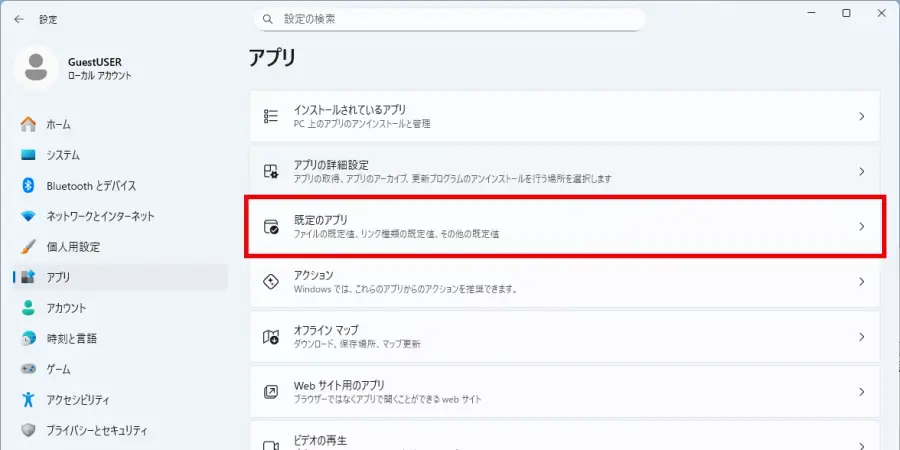Open オフライン マップ settings
Image resolution: width=900 pixels, height=450 pixels.
click(x=565, y=336)
